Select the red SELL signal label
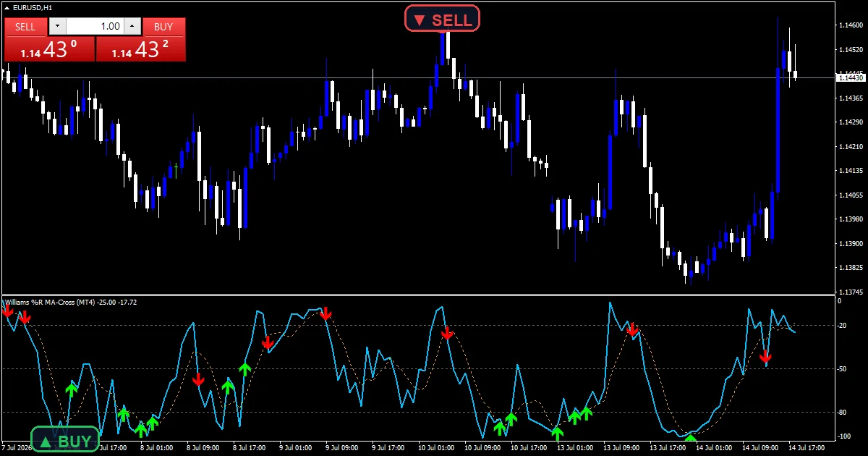The image size is (868, 456). (x=442, y=19)
